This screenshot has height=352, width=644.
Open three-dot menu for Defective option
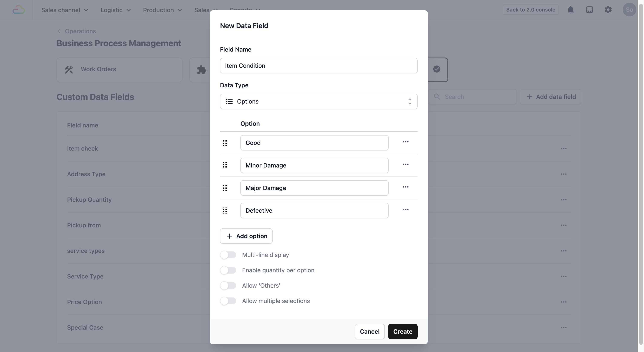[x=405, y=210]
